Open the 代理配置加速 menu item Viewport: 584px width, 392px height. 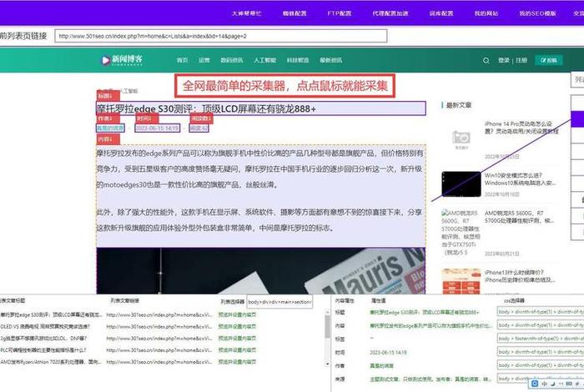tap(390, 13)
